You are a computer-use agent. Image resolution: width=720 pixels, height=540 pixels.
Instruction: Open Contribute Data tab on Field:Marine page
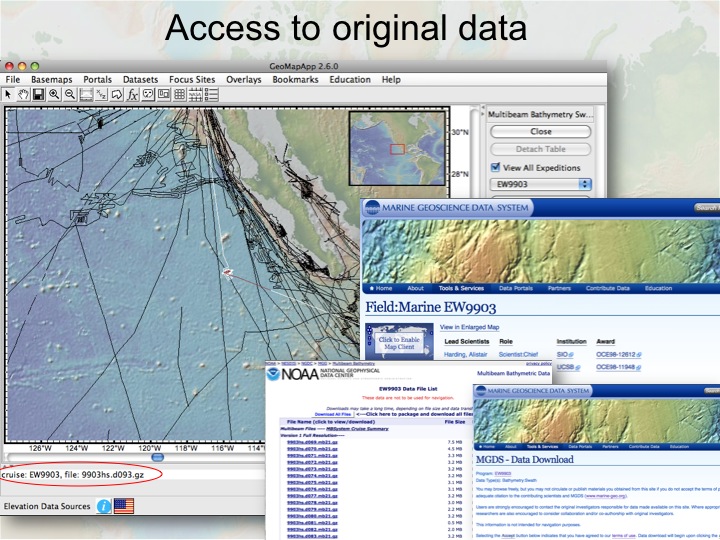point(608,288)
